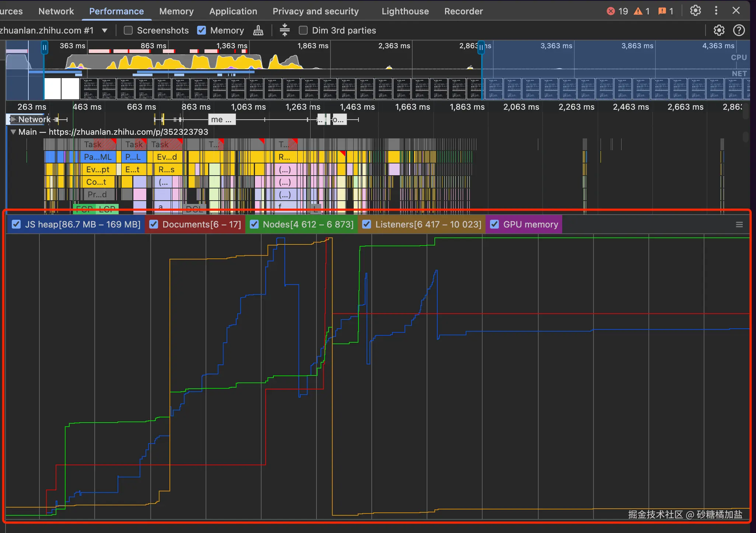Click the collapse timeline tracks icon
The image size is (756, 533).
284,30
